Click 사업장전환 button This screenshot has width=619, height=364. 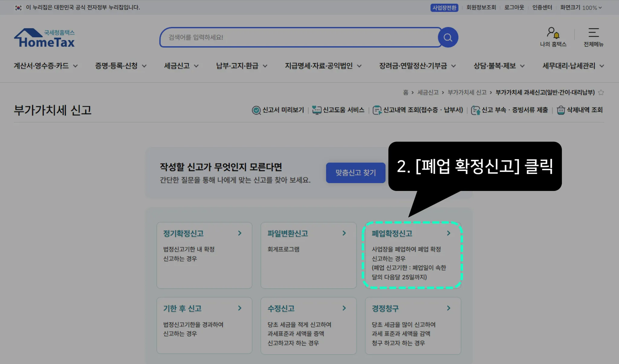pyautogui.click(x=444, y=8)
